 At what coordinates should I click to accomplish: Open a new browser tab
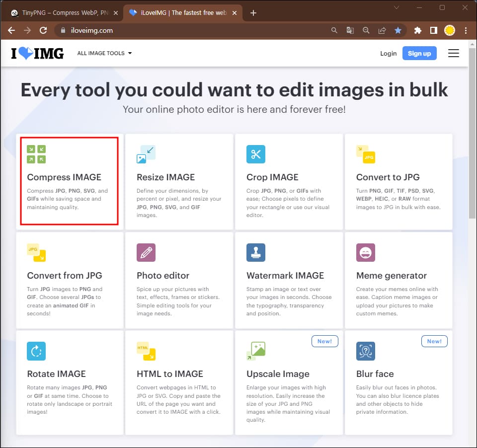pyautogui.click(x=253, y=13)
